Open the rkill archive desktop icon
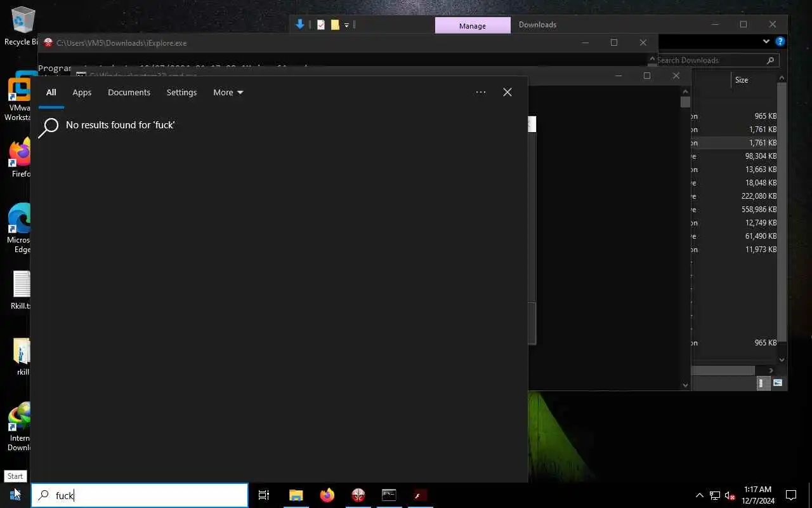 coord(22,358)
